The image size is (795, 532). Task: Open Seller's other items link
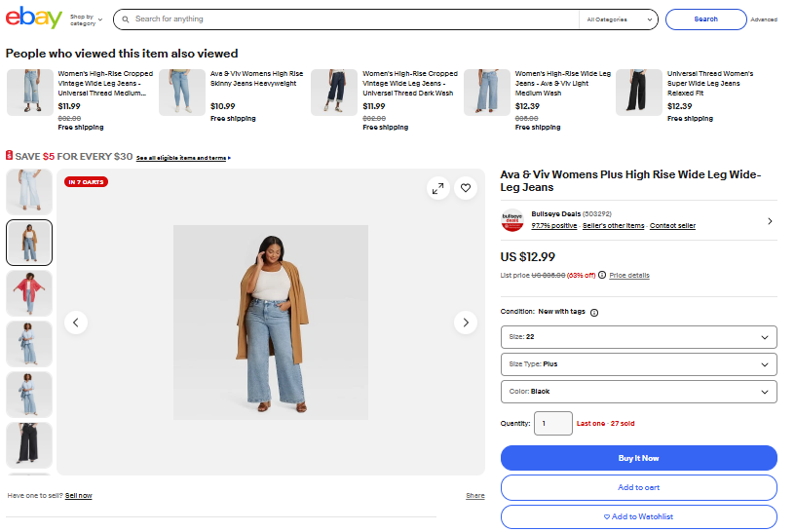(614, 226)
